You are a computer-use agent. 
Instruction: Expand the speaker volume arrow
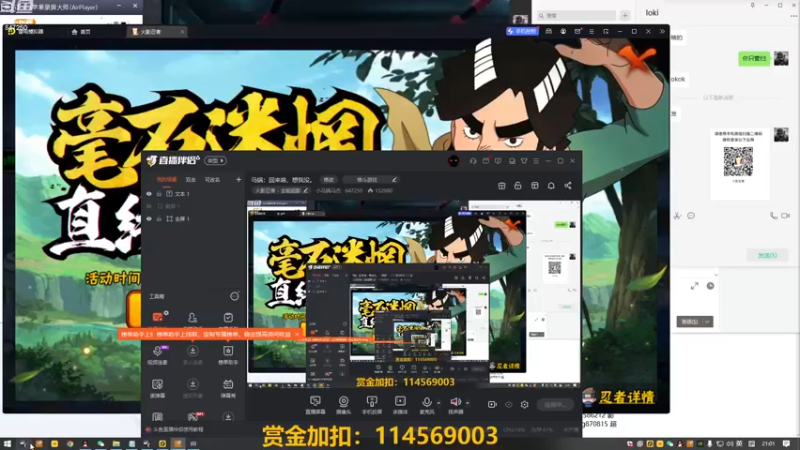468,403
